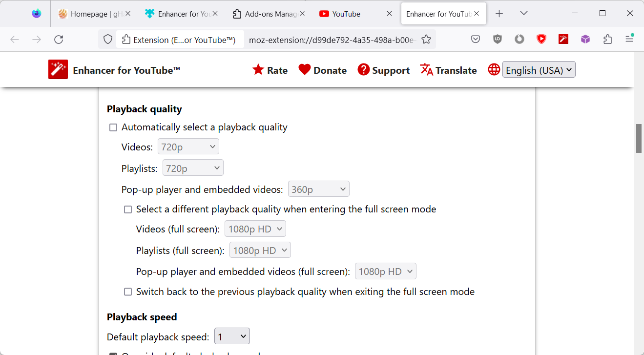Enable switch back to previous quality after fullscreen
The height and width of the screenshot is (355, 644).
tap(127, 292)
